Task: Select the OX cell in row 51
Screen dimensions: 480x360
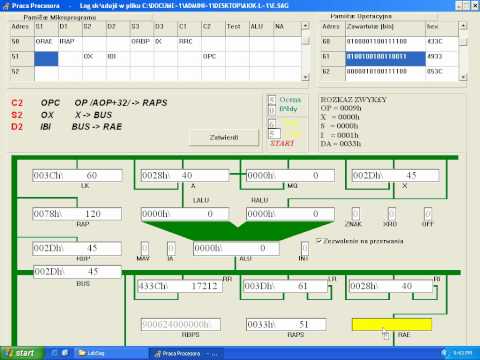Action: [94, 59]
